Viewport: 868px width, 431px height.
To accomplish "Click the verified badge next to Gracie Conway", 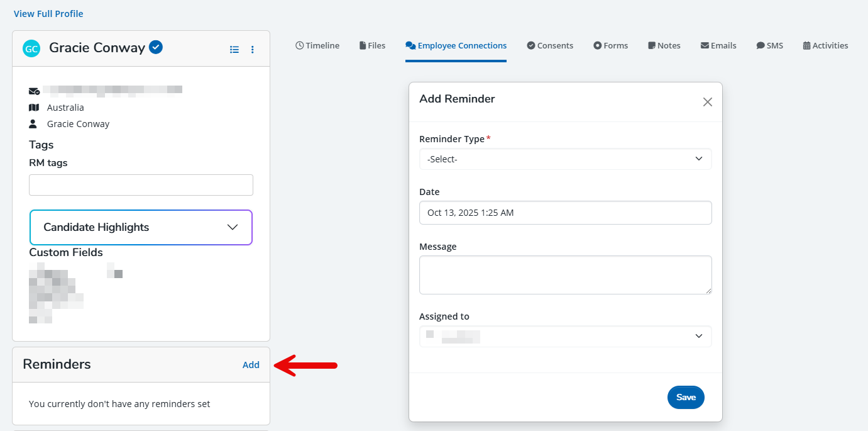I will point(156,47).
